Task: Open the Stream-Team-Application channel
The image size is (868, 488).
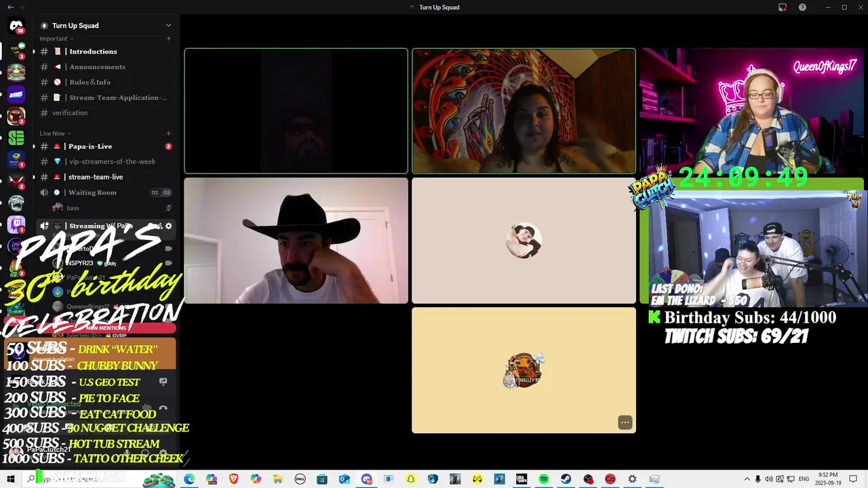Action: (105, 98)
